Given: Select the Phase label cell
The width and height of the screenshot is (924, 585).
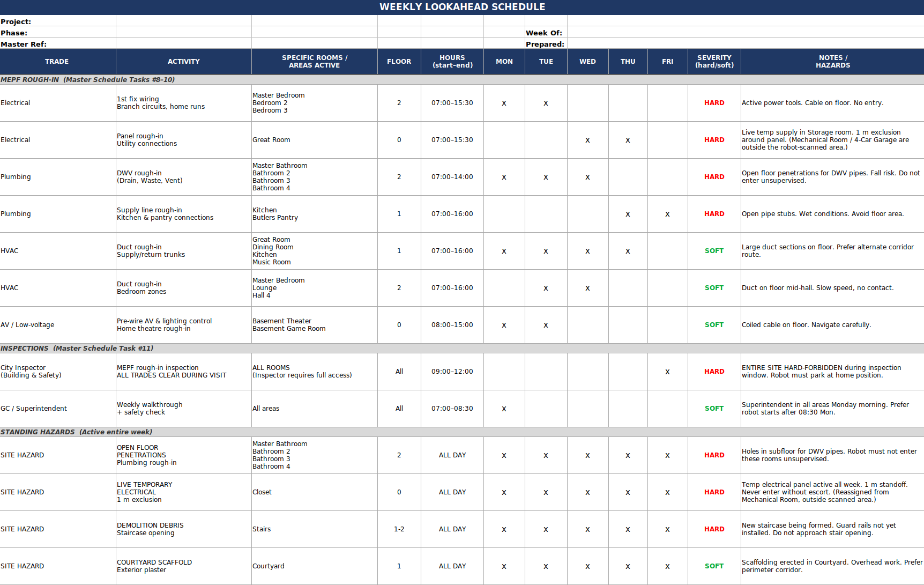Looking at the screenshot, I should point(58,33).
